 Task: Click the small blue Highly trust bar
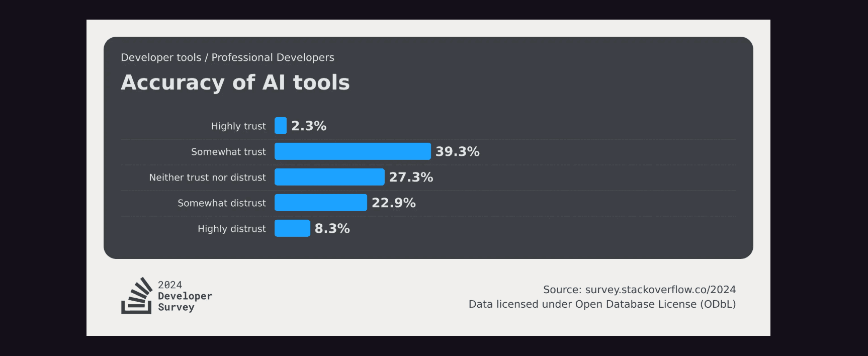[281, 126]
